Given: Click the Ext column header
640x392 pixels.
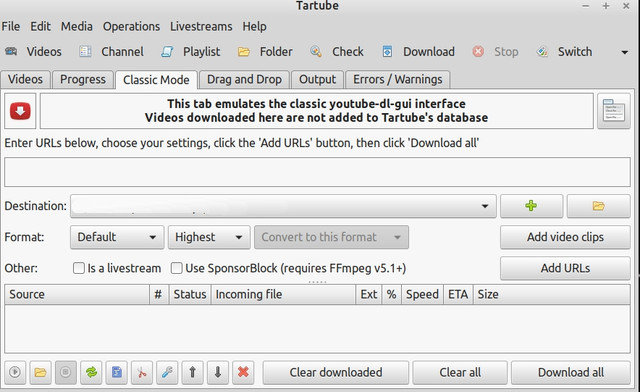Looking at the screenshot, I should 369,294.
